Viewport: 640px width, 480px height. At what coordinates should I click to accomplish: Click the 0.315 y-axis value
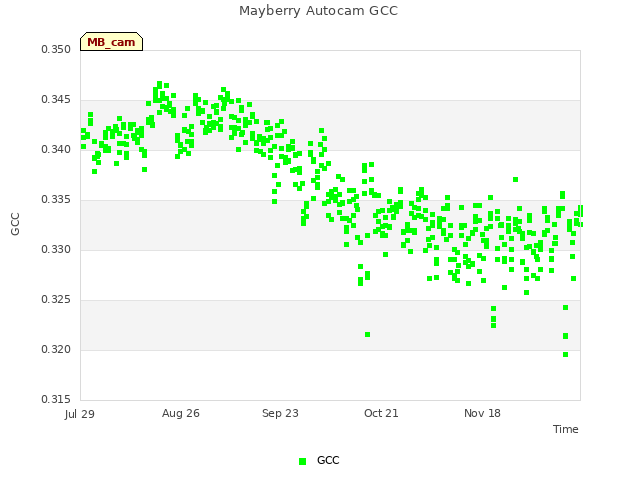[x=56, y=399]
